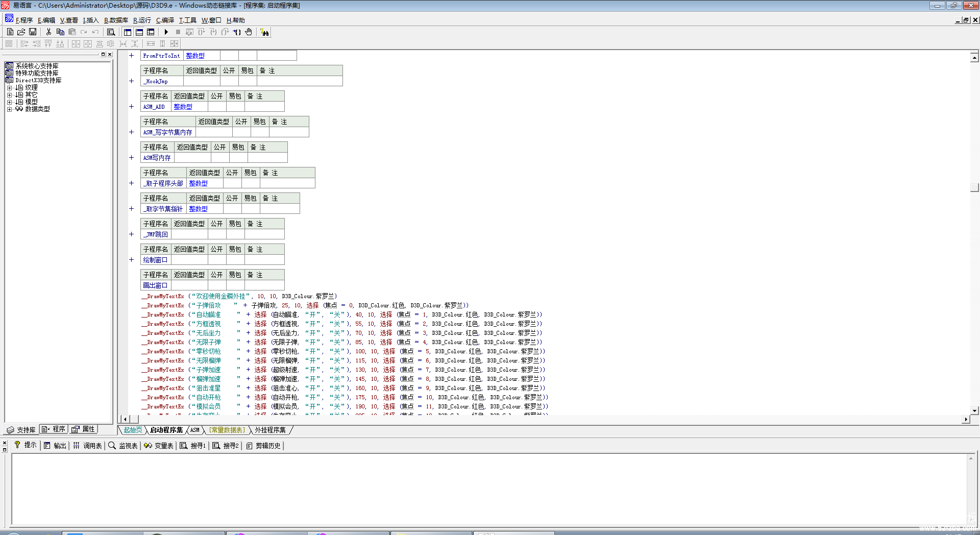Viewport: 980px width, 535px height.
Task: Click the Save file toolbar icon
Action: click(x=33, y=32)
